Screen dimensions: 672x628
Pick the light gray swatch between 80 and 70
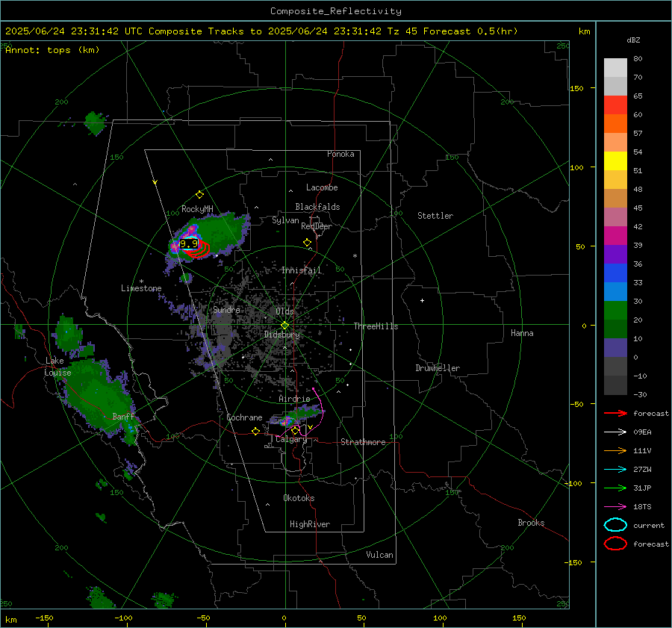coord(615,68)
